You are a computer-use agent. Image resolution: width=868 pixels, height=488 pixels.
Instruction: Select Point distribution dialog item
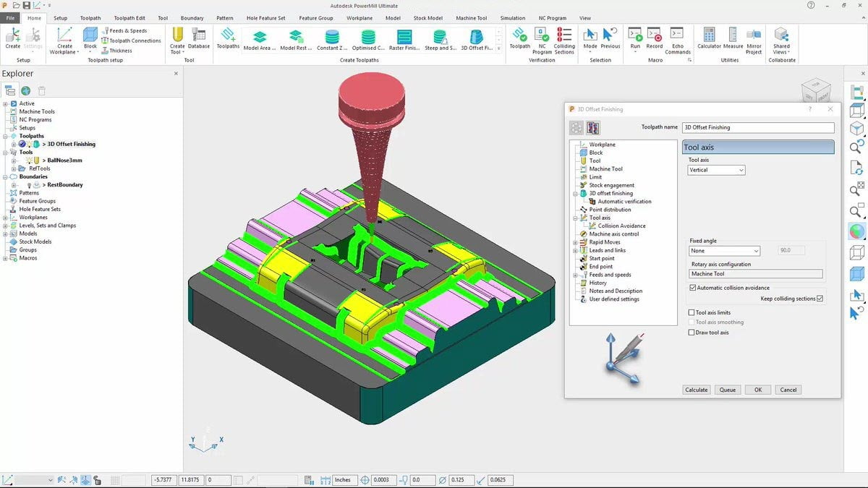pyautogui.click(x=610, y=210)
